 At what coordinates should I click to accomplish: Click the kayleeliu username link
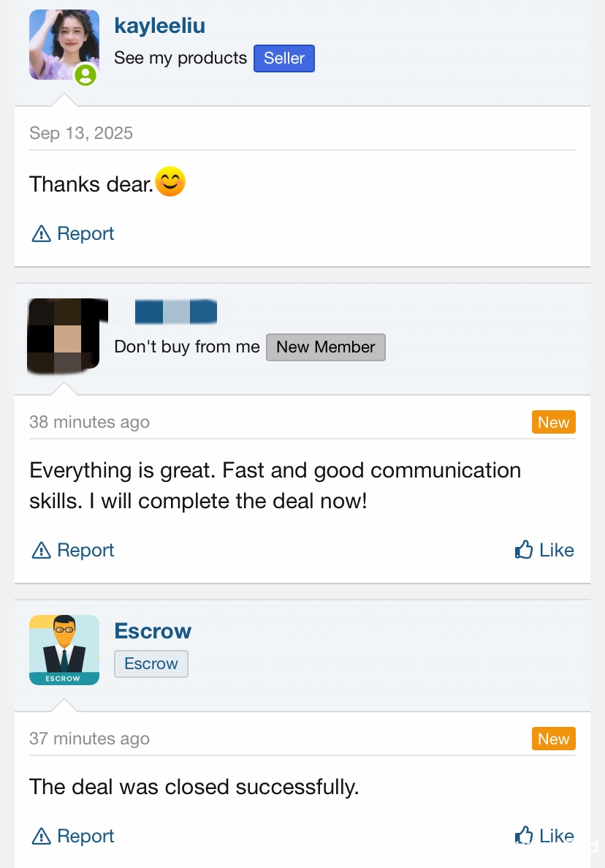tap(159, 26)
